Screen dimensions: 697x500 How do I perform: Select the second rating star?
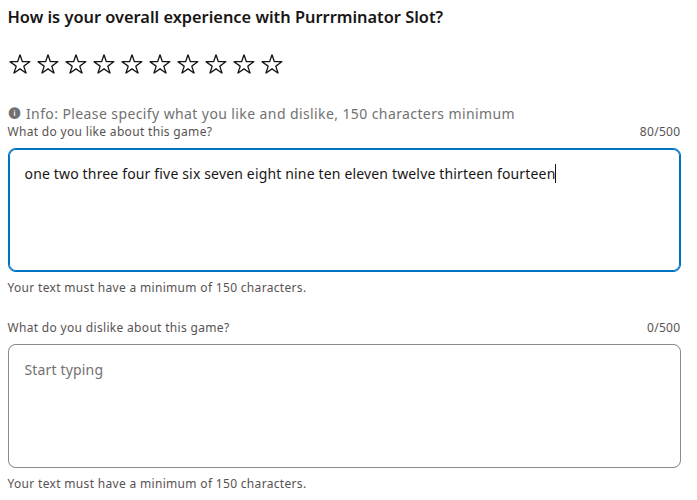(47, 66)
